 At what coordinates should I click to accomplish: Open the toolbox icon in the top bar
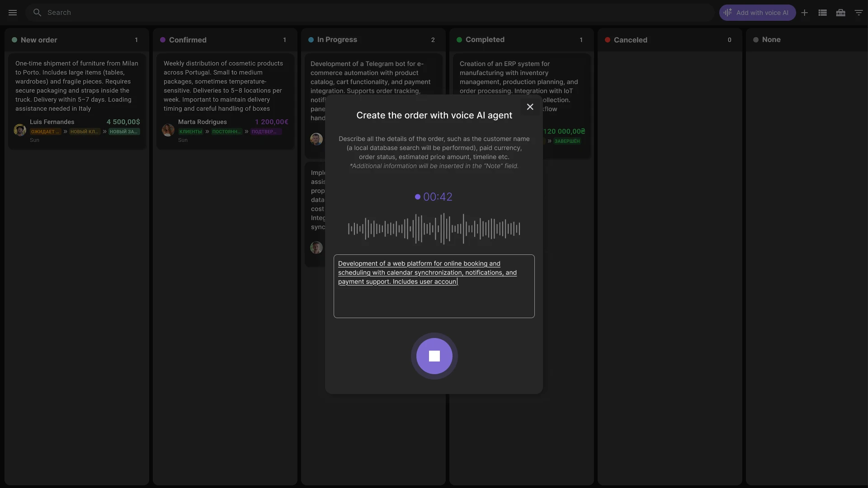840,12
